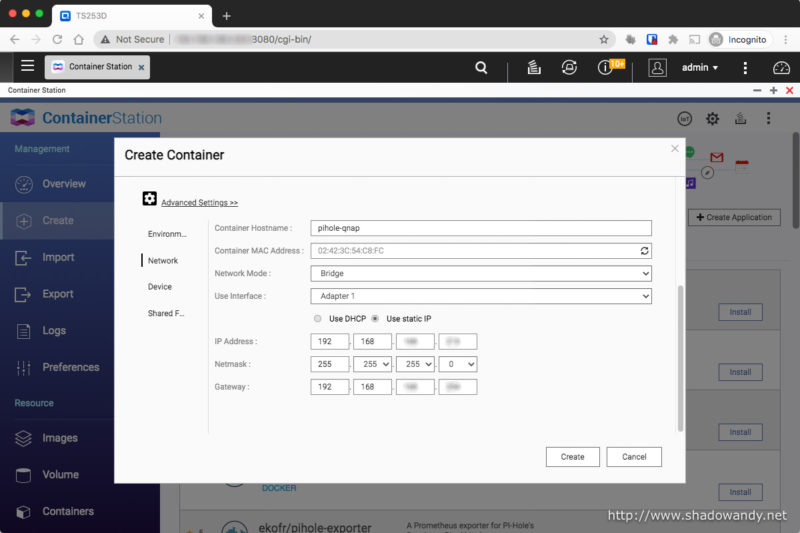Expand the Use Interface dropdown

480,296
